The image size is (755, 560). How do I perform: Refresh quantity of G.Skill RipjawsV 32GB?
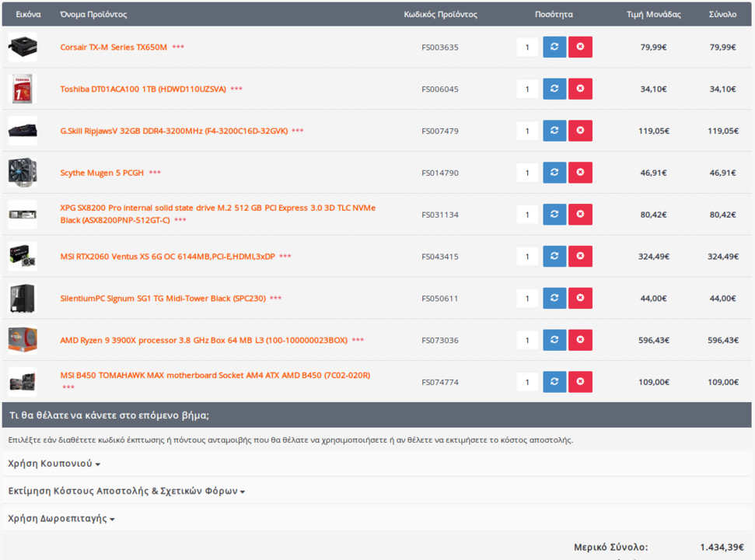pos(554,131)
